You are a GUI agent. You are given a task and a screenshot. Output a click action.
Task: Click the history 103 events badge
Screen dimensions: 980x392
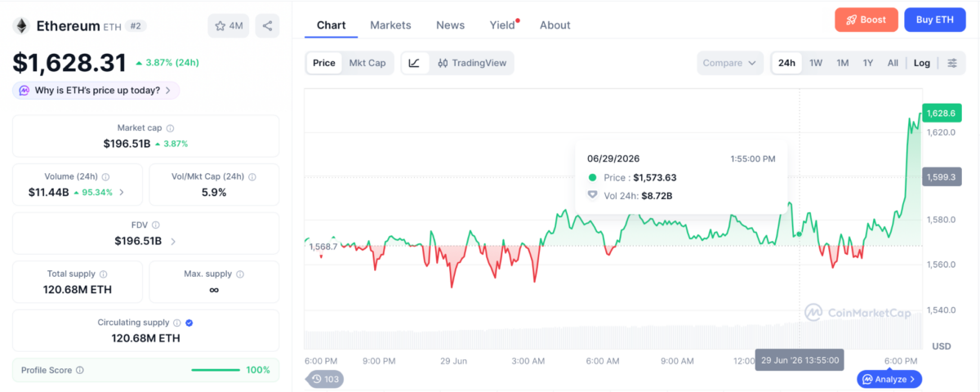pos(325,379)
